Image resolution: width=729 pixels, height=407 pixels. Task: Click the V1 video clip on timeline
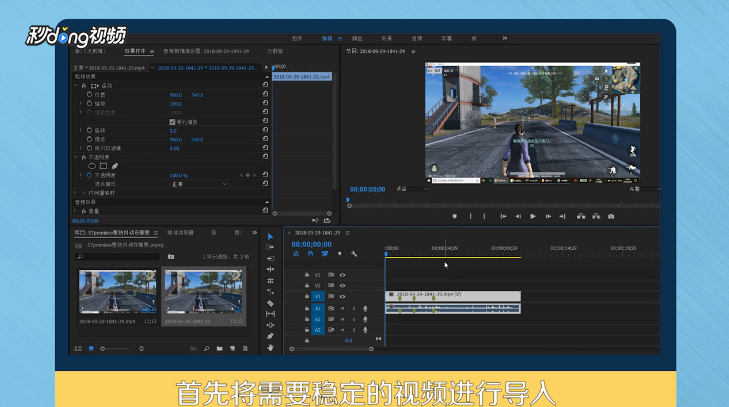coord(453,296)
